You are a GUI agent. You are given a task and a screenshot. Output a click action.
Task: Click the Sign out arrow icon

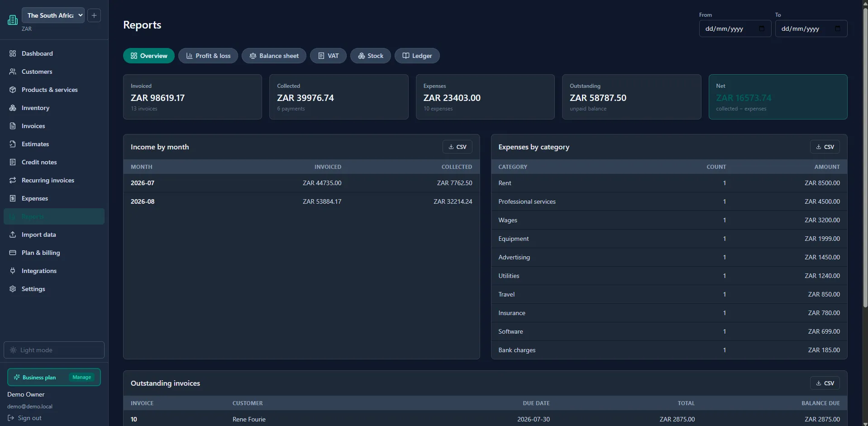tap(11, 418)
